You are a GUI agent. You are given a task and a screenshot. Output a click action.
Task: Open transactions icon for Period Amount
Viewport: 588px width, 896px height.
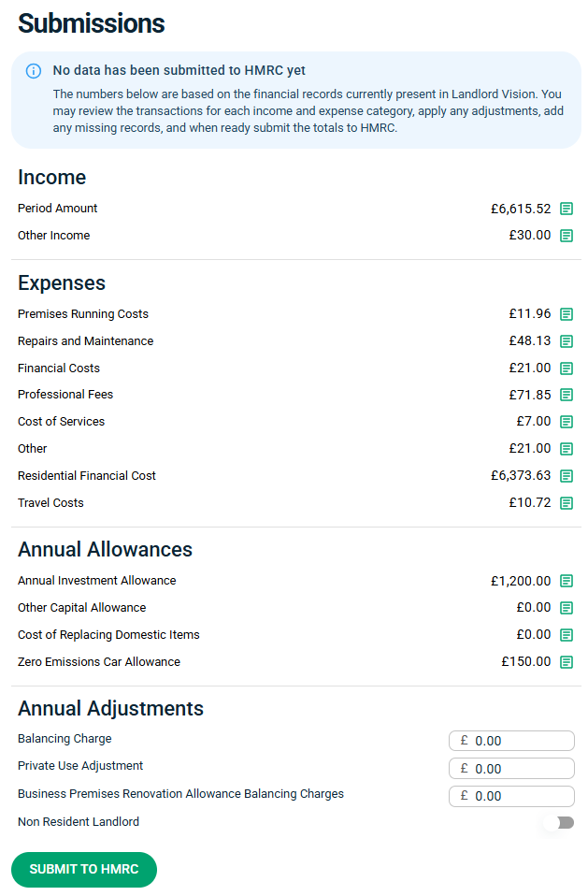(x=566, y=209)
